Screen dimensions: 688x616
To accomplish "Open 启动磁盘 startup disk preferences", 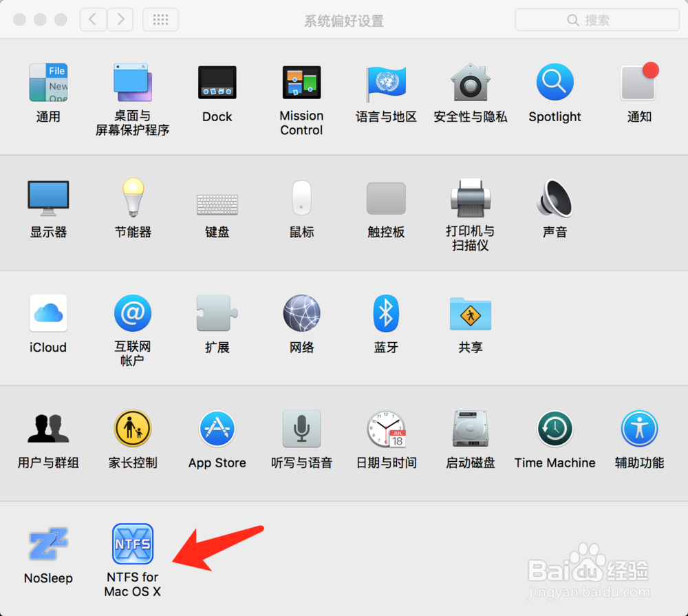I will click(x=471, y=428).
